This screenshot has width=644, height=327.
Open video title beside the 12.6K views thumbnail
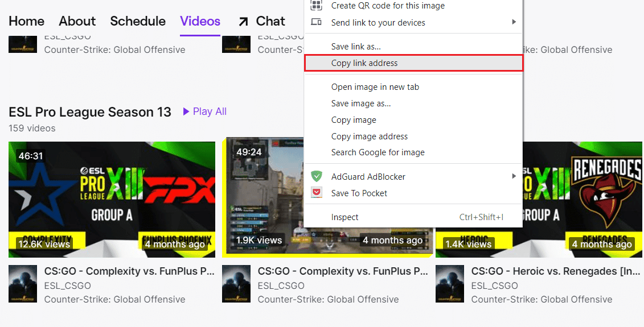click(129, 271)
